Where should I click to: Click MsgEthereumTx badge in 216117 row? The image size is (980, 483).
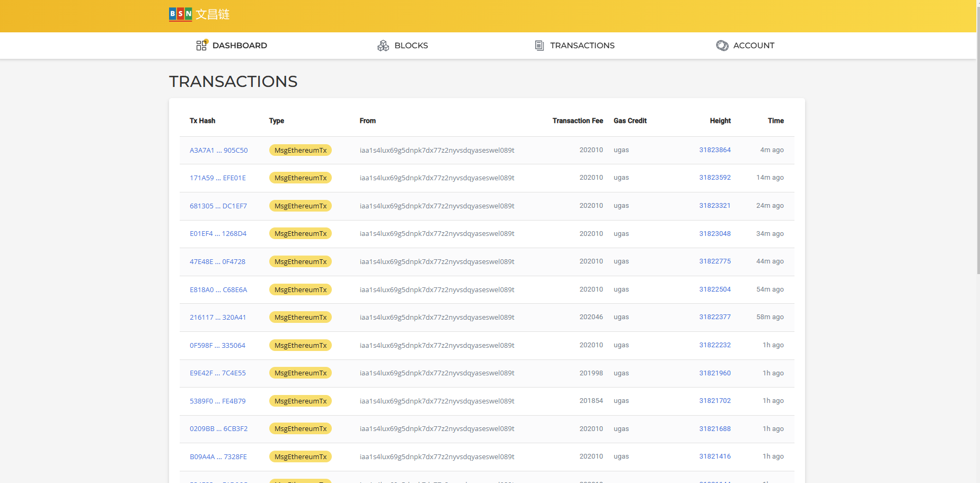[301, 317]
